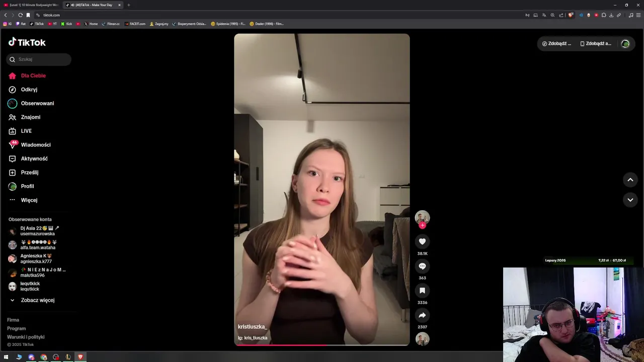Open LIVE section
Screen dimensions: 644x362
pos(20,131)
